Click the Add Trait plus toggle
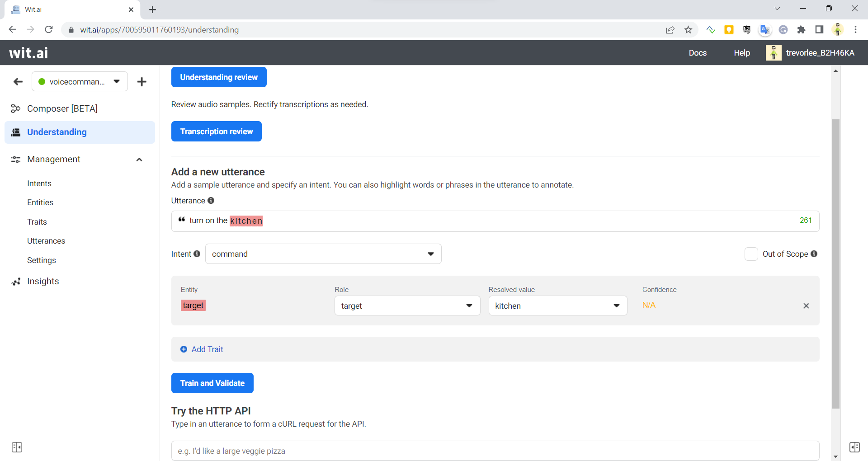This screenshot has width=868, height=461. tap(184, 349)
